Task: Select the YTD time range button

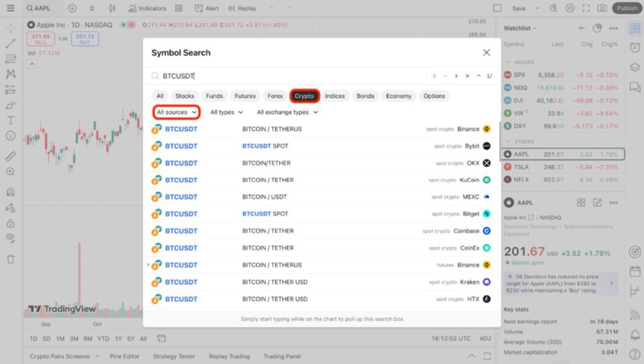Action: 103,339
